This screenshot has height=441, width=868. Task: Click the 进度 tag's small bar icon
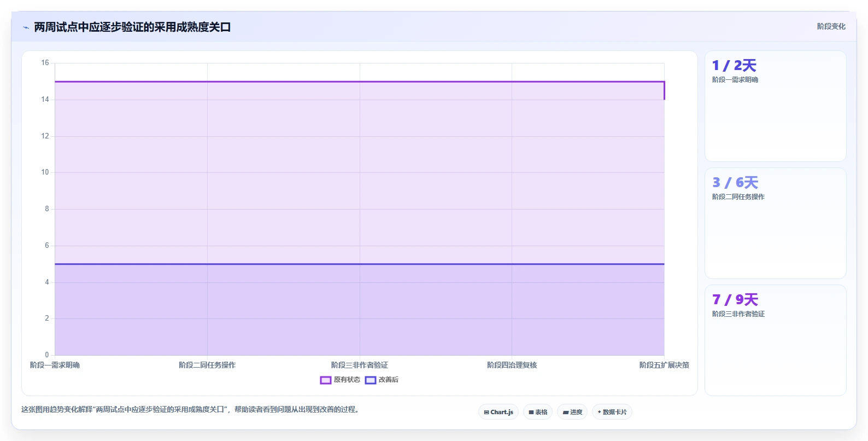(566, 413)
